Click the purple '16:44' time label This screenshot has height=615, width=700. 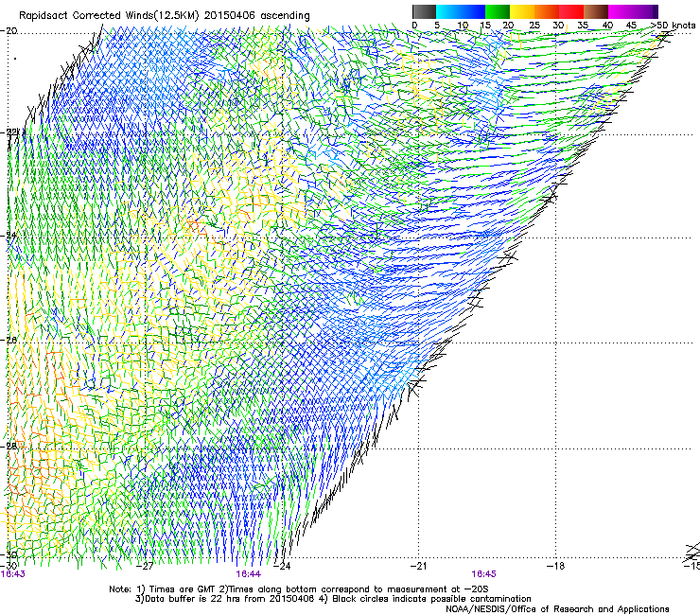[x=249, y=574]
